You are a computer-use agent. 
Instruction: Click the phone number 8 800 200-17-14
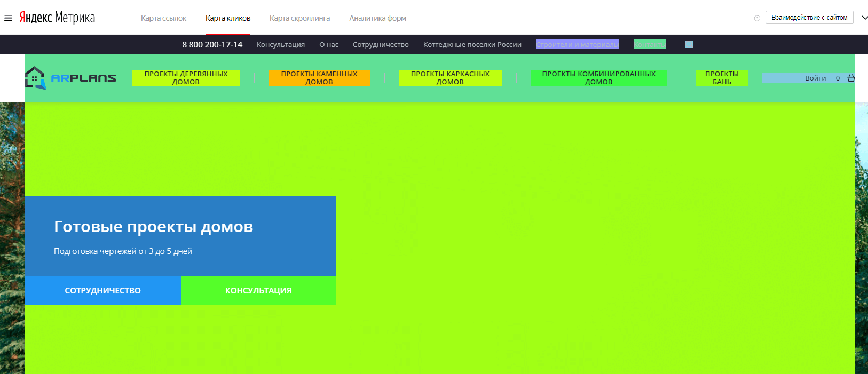pos(212,44)
